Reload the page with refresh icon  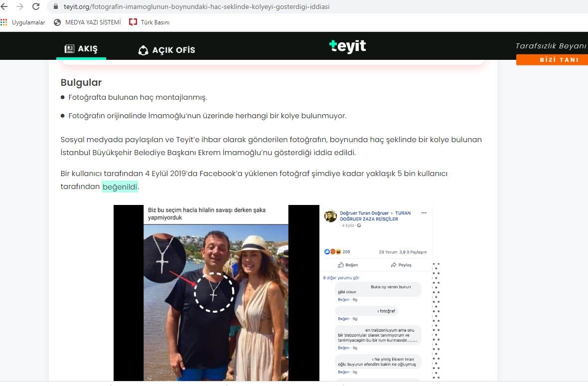(36, 6)
